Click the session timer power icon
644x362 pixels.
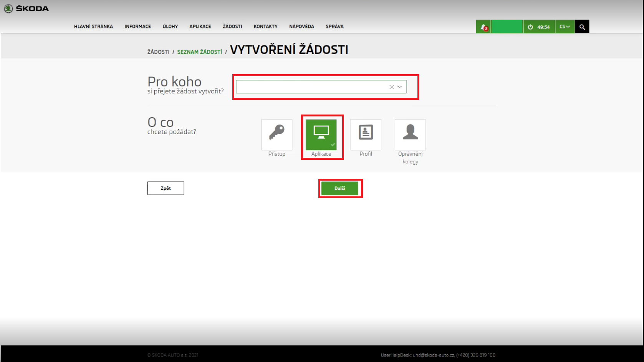[x=530, y=27]
